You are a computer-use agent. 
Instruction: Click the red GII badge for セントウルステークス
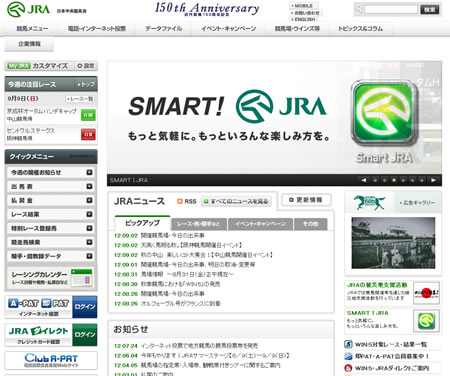[88, 134]
